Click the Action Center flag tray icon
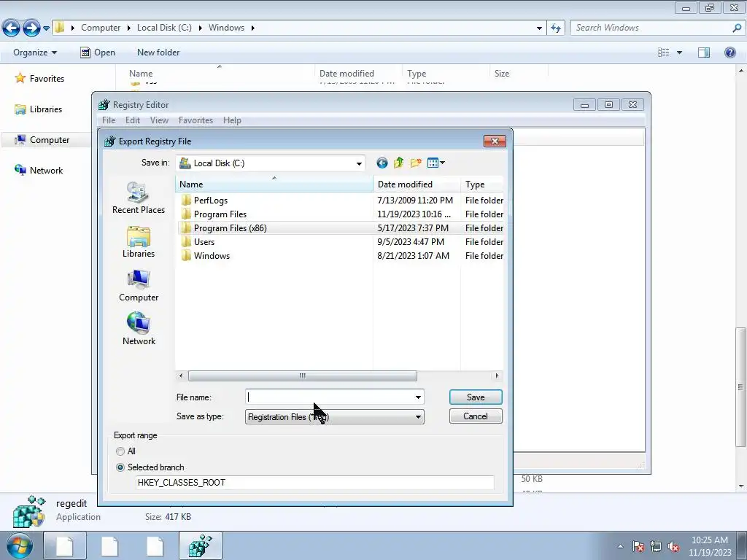 [x=638, y=546]
